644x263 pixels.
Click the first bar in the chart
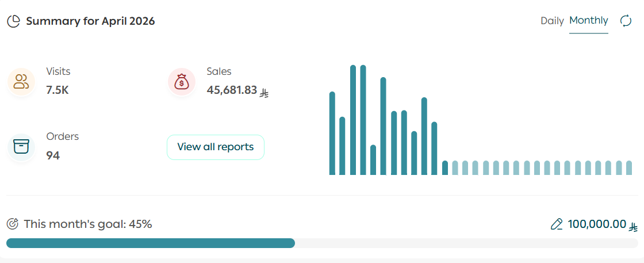point(332,133)
